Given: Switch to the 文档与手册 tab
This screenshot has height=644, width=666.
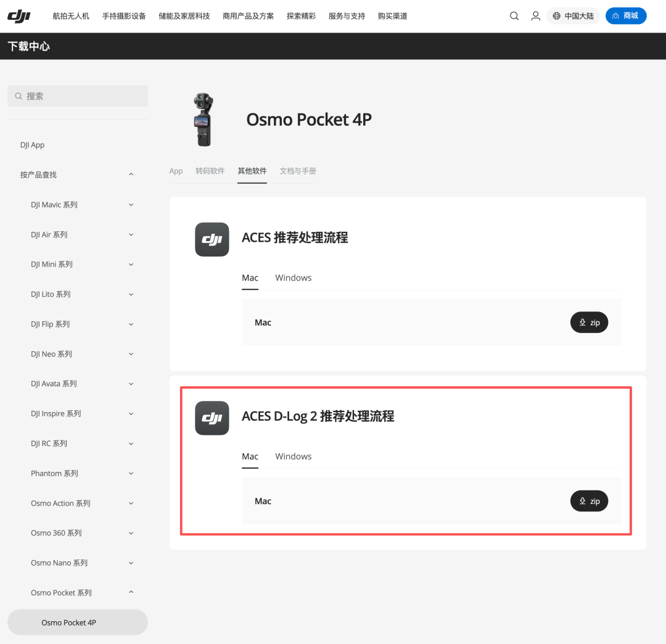Looking at the screenshot, I should [298, 171].
